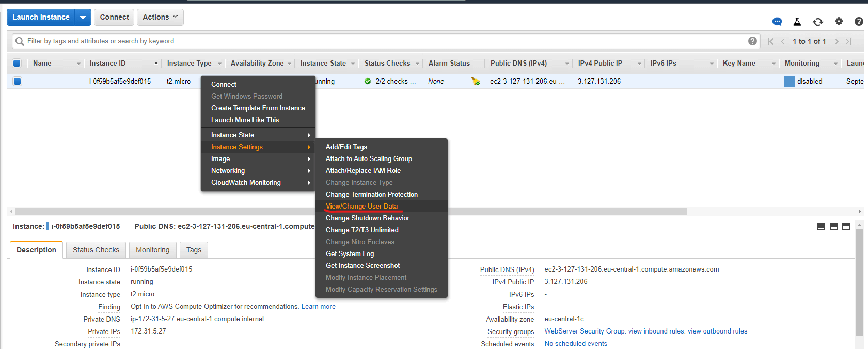Click the t2.micro instance type cell
Image resolution: width=868 pixels, height=349 pixels.
(x=178, y=81)
